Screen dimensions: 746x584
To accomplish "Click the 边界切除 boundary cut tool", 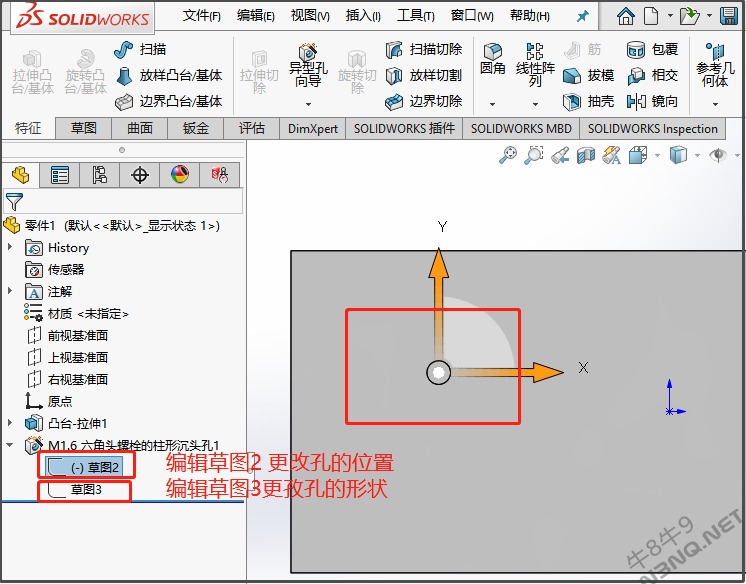I will coord(423,101).
